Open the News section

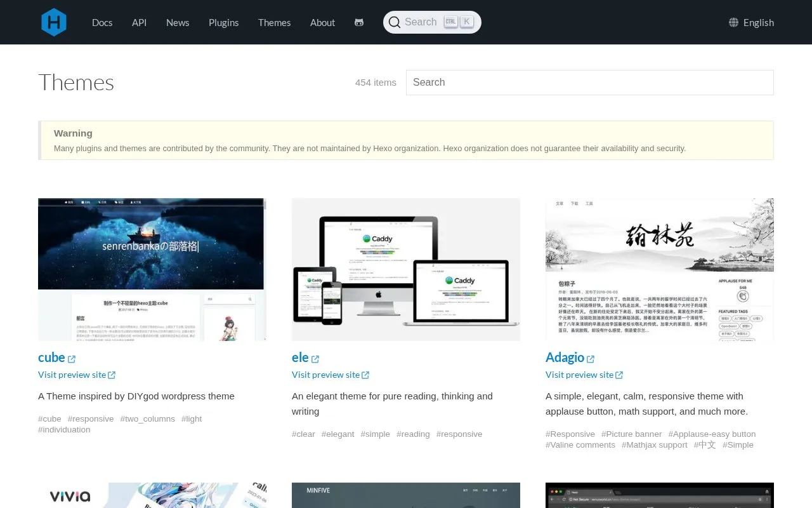(x=178, y=22)
